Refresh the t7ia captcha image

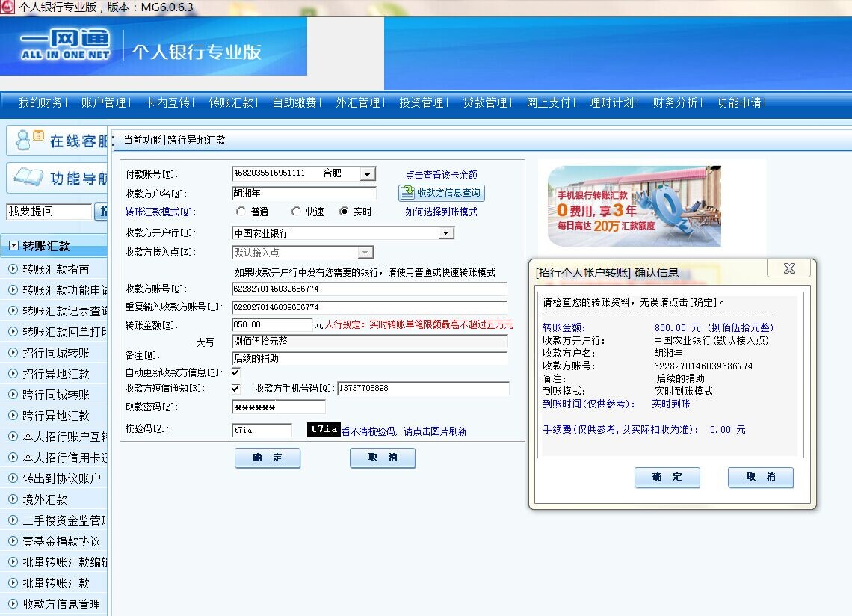[324, 430]
